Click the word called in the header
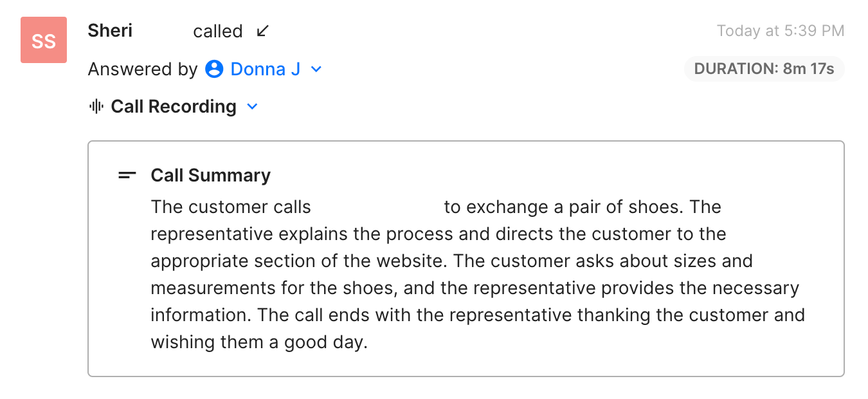Viewport: 868px width, 399px height. click(x=218, y=30)
